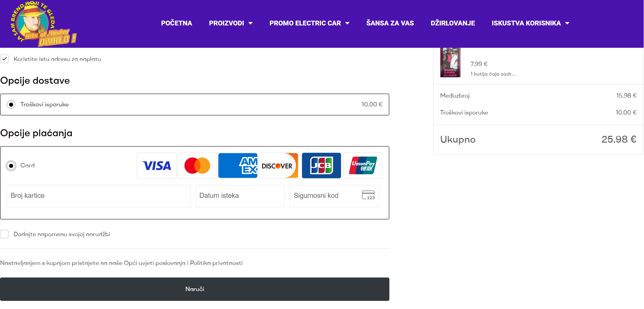This screenshot has width=644, height=309.
Task: Expand the ISKUSTVA KORISNIKA dropdown arrow
Action: [x=567, y=23]
